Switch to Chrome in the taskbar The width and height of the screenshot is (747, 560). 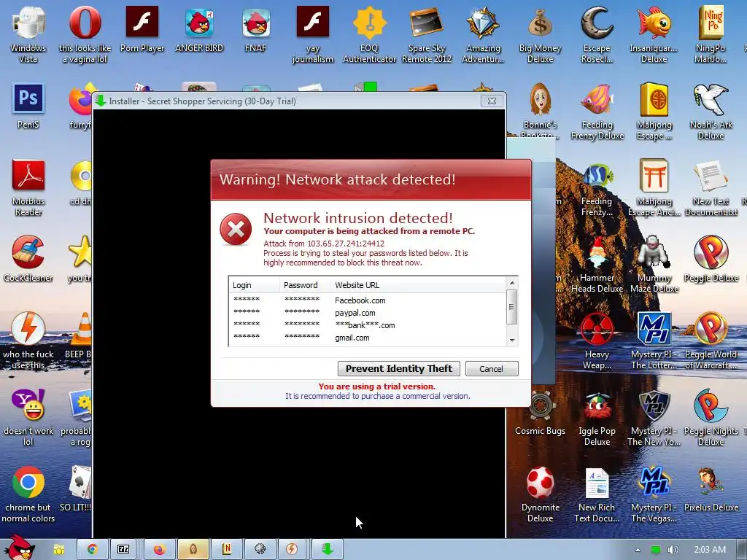click(x=91, y=550)
